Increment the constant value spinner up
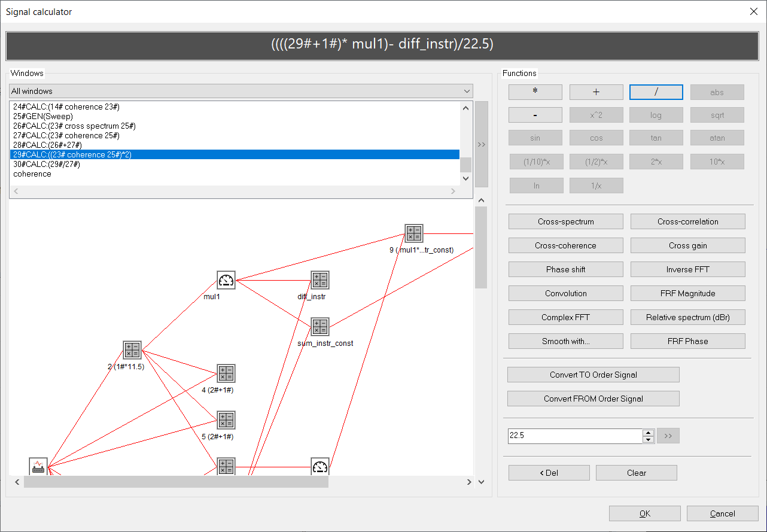Image resolution: width=767 pixels, height=532 pixels. click(x=648, y=433)
